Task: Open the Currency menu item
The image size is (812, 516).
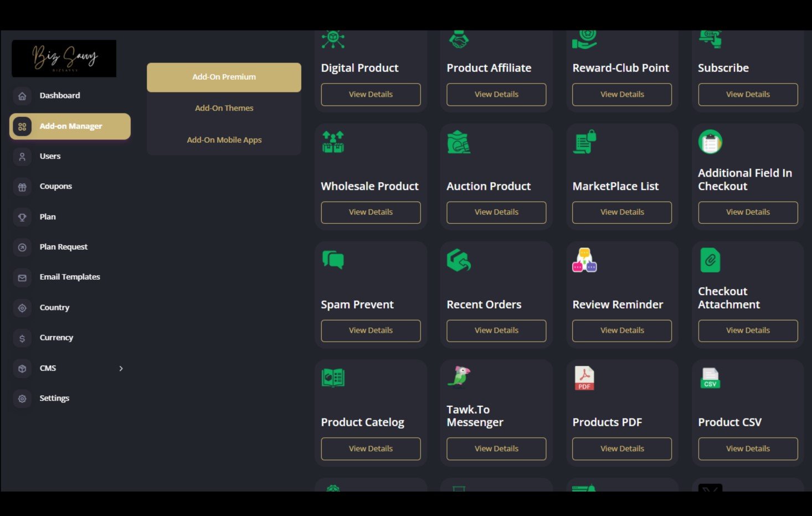Action: tap(56, 338)
